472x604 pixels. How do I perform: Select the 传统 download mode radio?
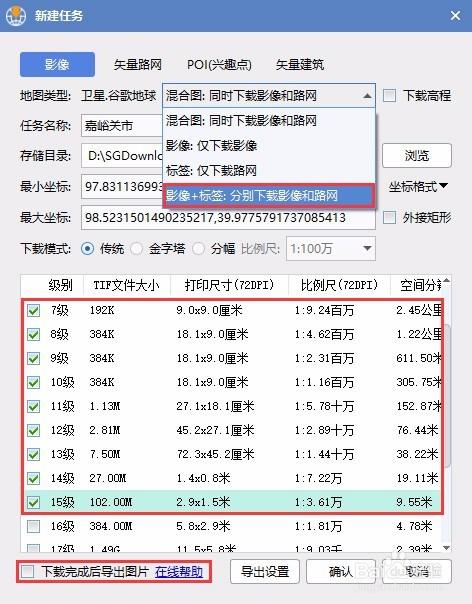coord(87,249)
